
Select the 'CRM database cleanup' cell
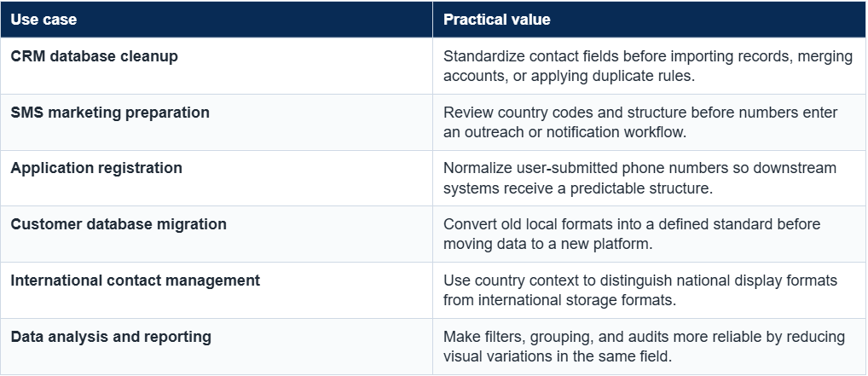pos(217,66)
